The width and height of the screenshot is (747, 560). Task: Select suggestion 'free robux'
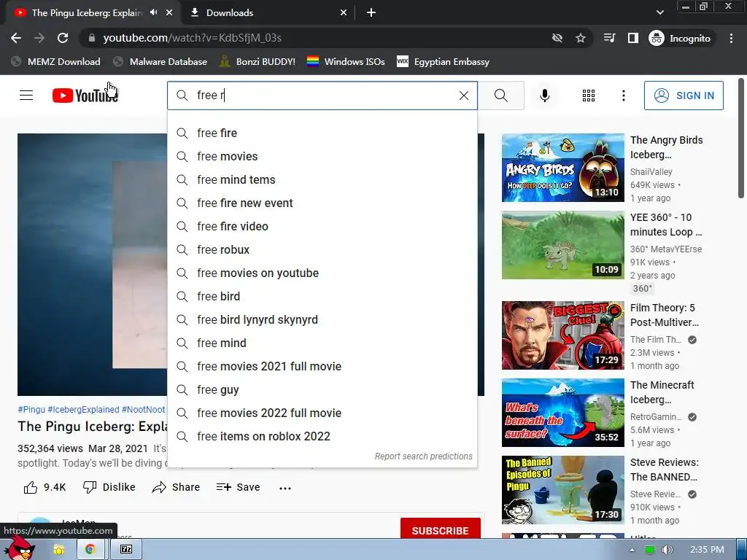[322, 249]
